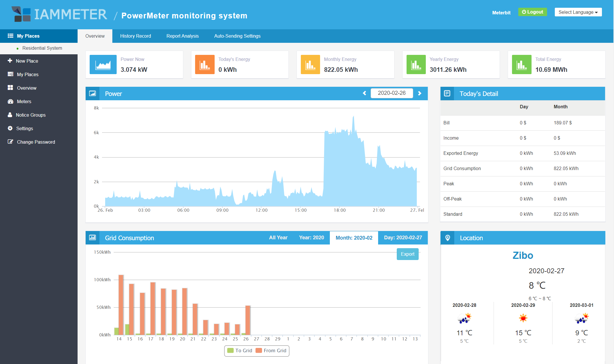Click the Location pin icon

pyautogui.click(x=448, y=238)
